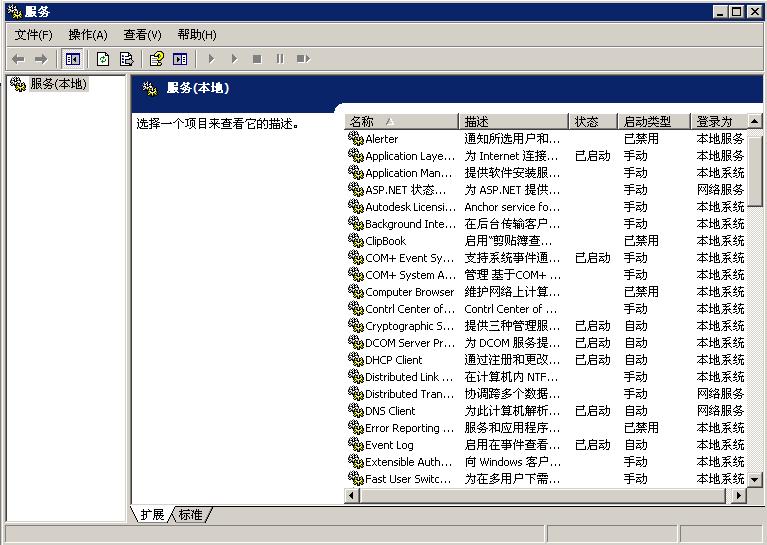767x545 pixels.
Task: Select the Fast User Switching name
Action: [408, 479]
